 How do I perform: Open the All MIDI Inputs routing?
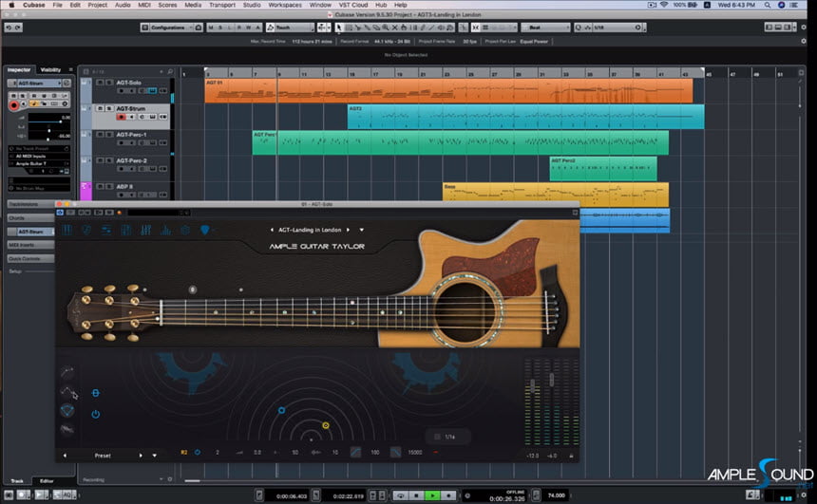pyautogui.click(x=38, y=157)
